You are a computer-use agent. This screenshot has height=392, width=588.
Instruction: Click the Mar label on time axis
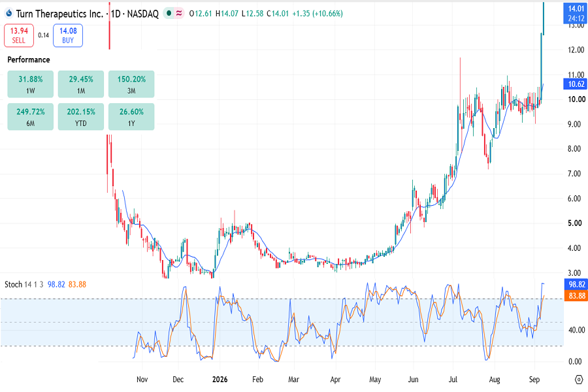pos(293,379)
